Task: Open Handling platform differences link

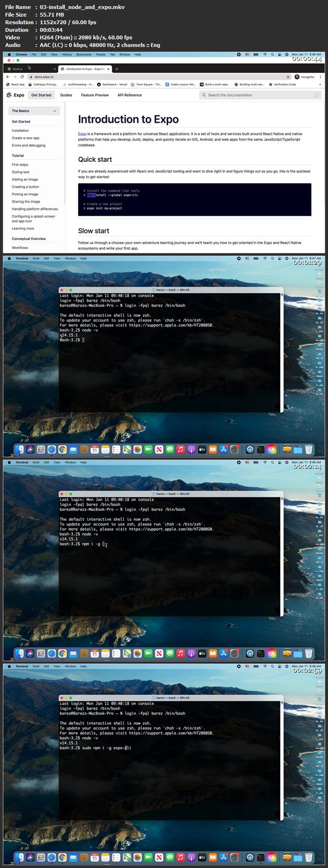Action: (35, 209)
